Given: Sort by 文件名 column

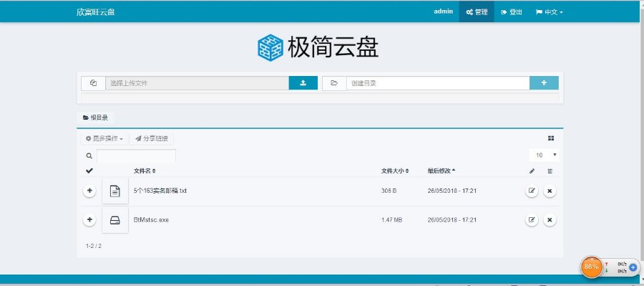Looking at the screenshot, I should coord(145,171).
